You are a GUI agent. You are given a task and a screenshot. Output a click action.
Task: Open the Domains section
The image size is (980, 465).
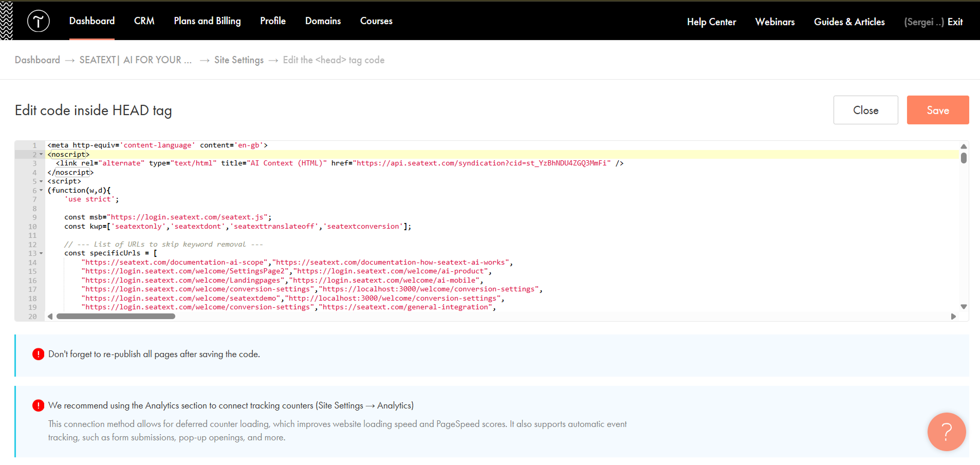(323, 21)
